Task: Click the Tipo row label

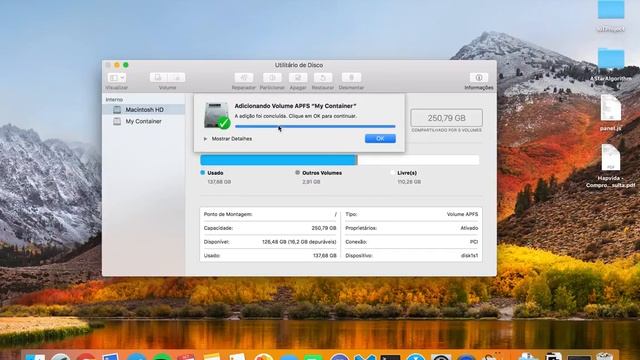Action: (351, 214)
